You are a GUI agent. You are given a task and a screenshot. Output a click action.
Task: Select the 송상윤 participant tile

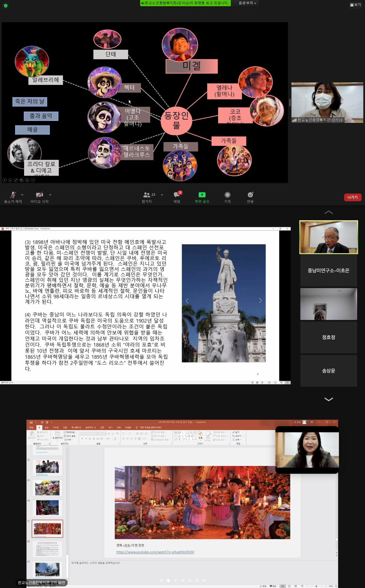point(329,371)
